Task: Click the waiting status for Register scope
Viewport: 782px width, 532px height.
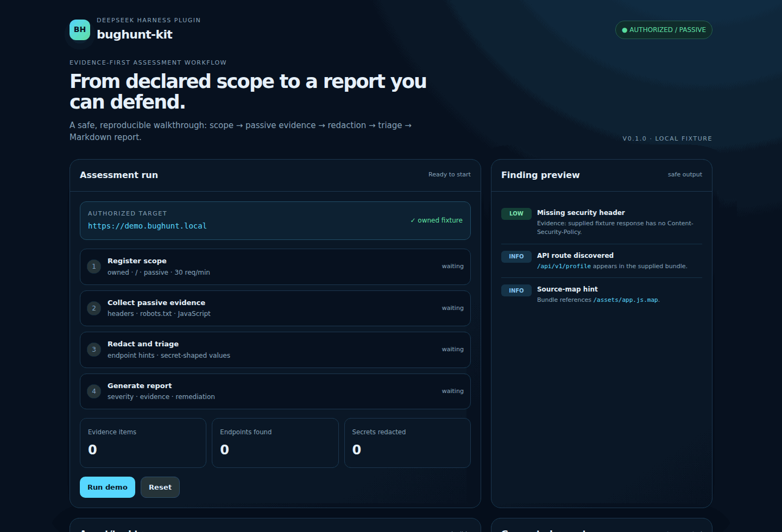Action: pos(453,267)
